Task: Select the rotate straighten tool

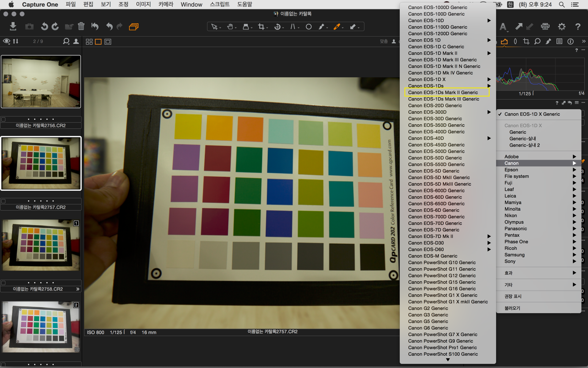Action: tap(277, 27)
